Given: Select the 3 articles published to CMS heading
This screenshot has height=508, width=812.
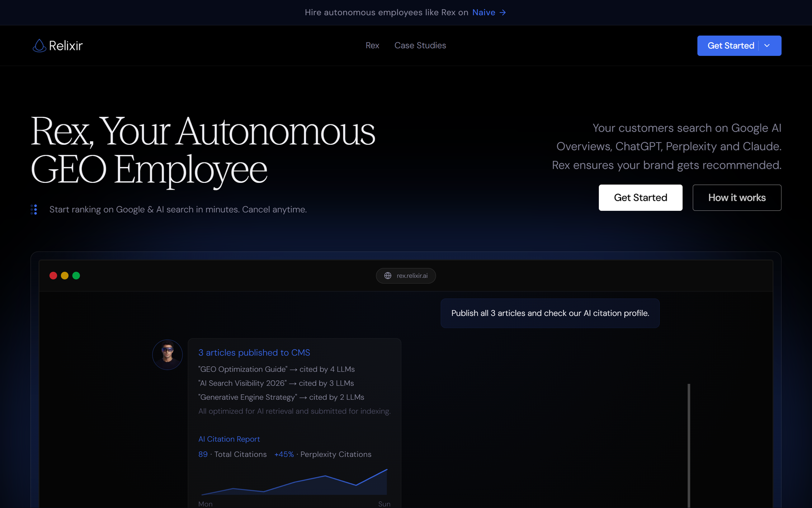Looking at the screenshot, I should click(x=254, y=353).
